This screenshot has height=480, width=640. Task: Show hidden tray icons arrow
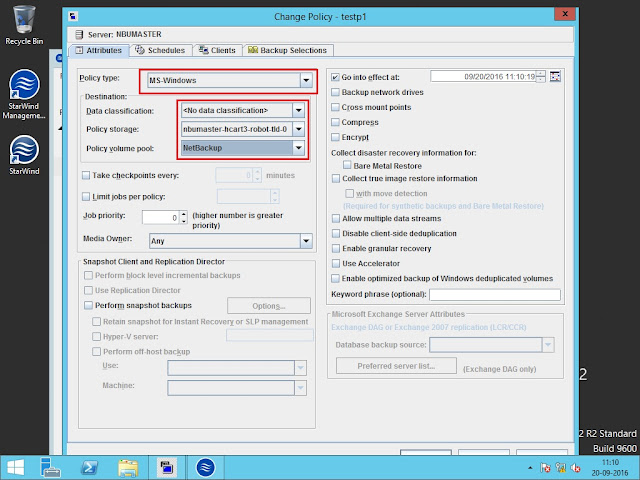530,468
